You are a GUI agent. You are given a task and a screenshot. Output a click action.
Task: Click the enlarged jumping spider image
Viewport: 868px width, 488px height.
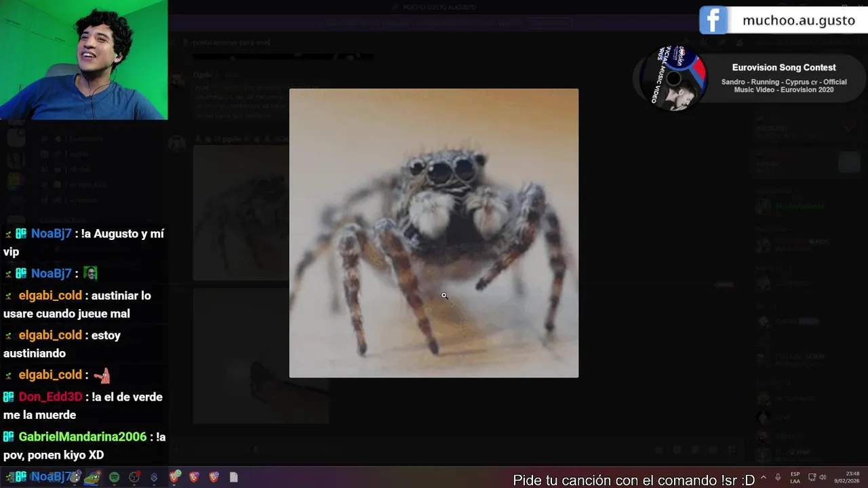434,233
